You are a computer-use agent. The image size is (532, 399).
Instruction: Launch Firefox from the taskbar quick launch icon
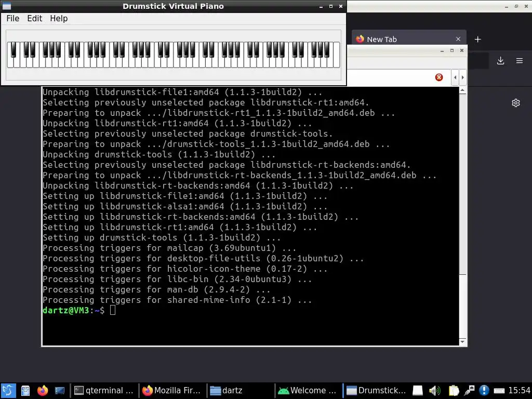(x=43, y=391)
